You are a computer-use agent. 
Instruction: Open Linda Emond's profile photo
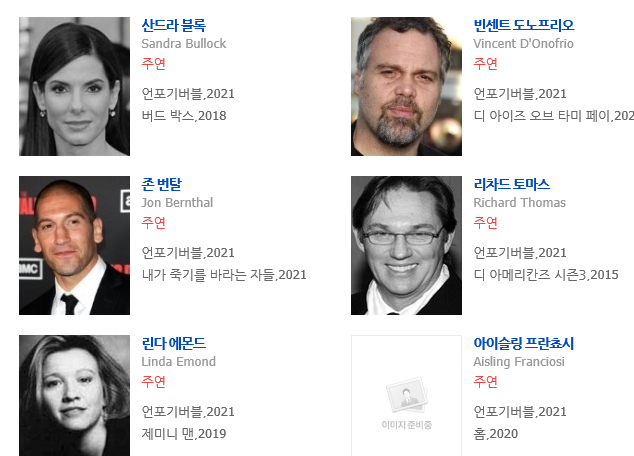pos(74,395)
